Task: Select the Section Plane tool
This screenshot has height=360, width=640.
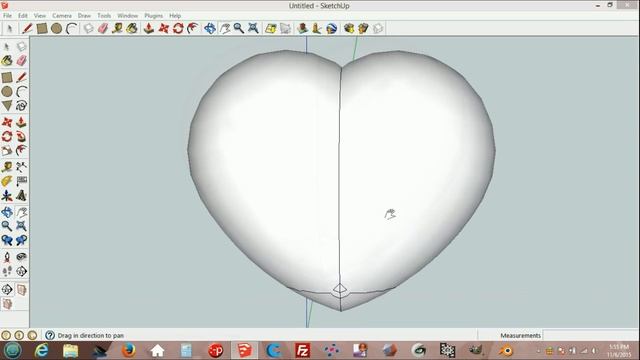Action: click(21, 271)
